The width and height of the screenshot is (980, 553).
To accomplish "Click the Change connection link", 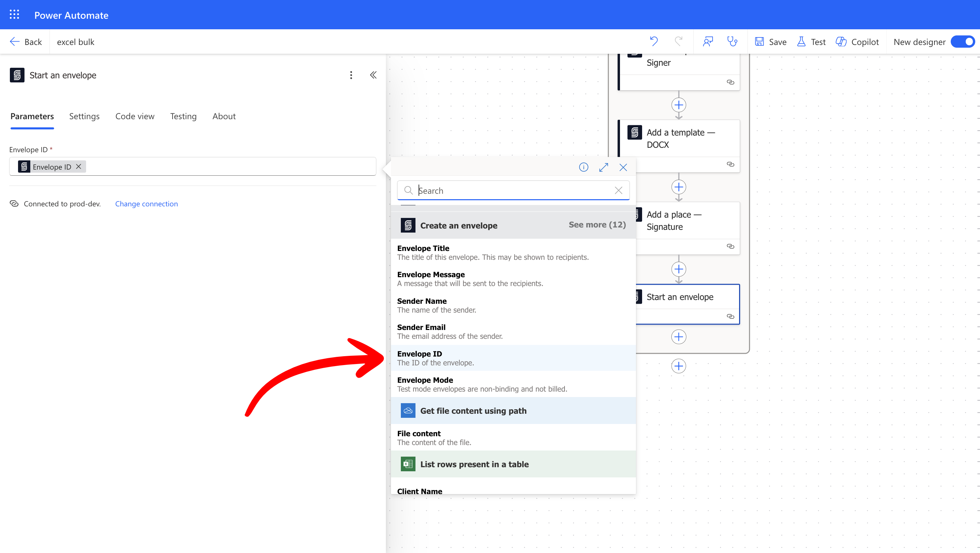I will (x=146, y=204).
